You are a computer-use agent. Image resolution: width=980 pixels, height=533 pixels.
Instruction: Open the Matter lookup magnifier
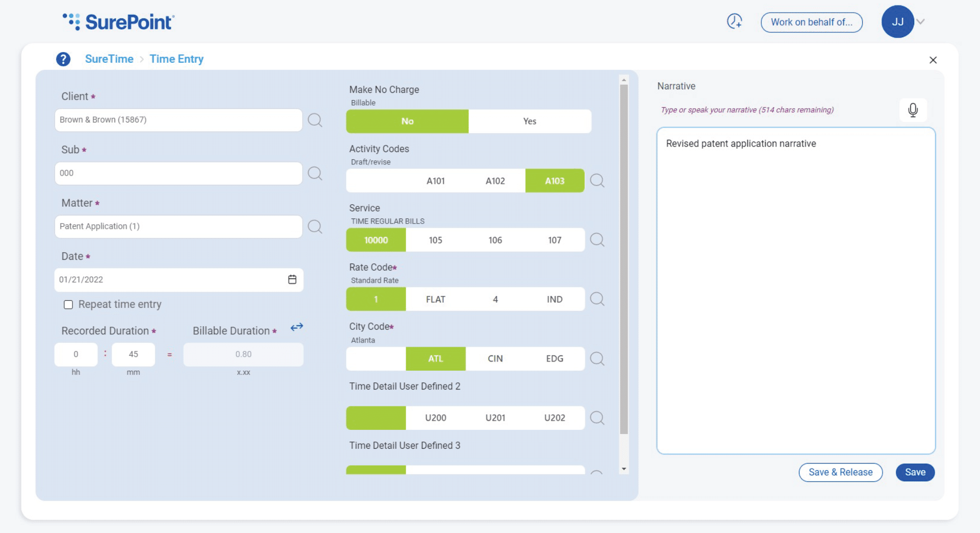[x=315, y=227]
